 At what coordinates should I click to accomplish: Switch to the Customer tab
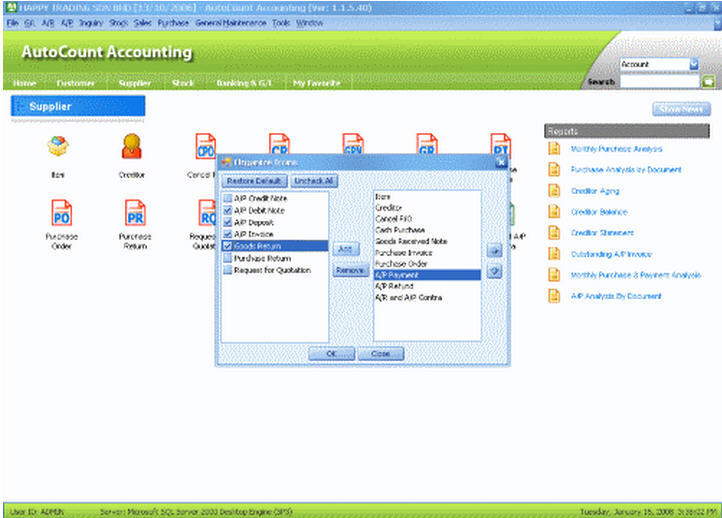76,83
